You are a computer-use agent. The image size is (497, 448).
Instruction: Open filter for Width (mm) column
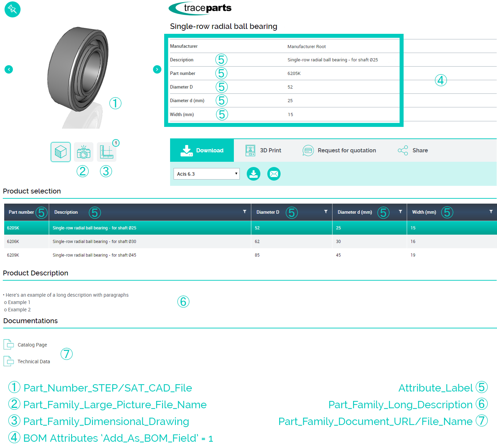pos(491,212)
